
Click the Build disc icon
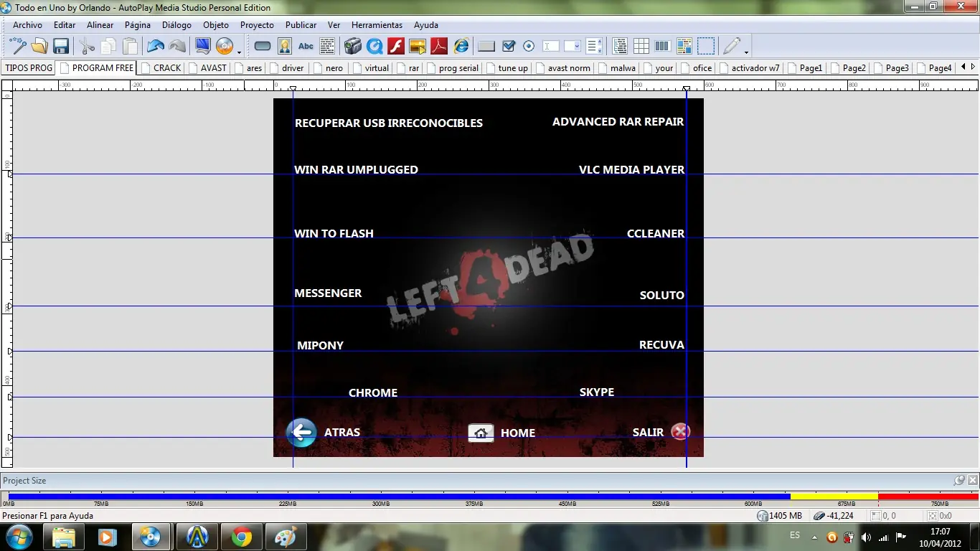[x=225, y=47]
